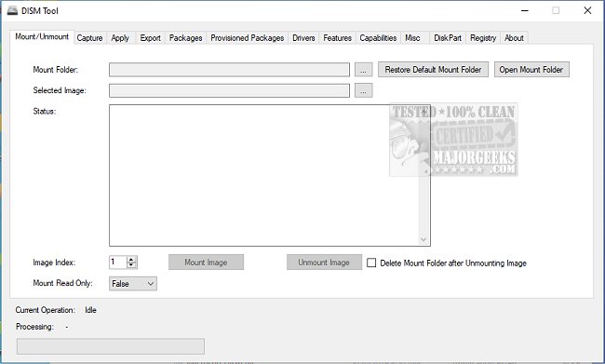
Task: Select the DiskPart tab
Action: [448, 38]
